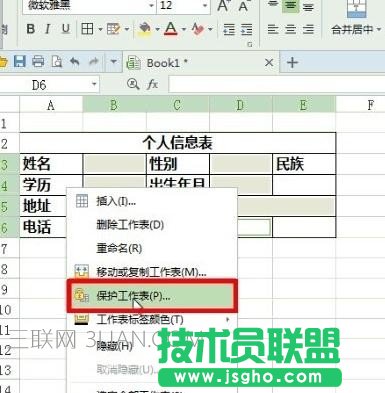Screen dimensions: 385x393
Task: Toggle Bold formatting
Action: coord(31,29)
